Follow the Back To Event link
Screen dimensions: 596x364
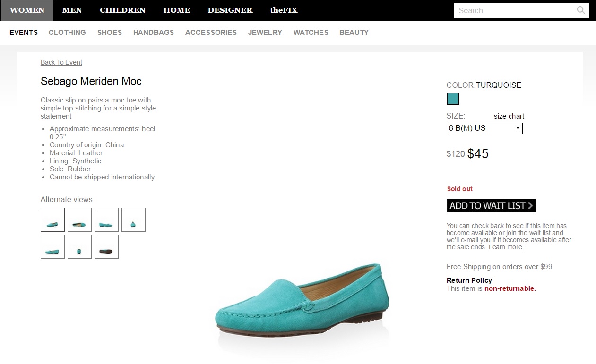[x=61, y=62]
